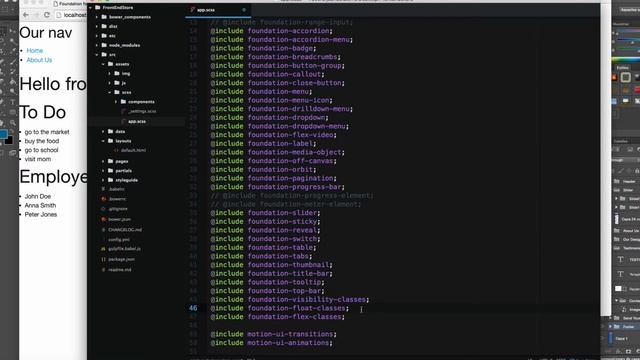This screenshot has width=640, height=360.
Task: Go back in the browser window
Action: pyautogui.click(x=26, y=15)
